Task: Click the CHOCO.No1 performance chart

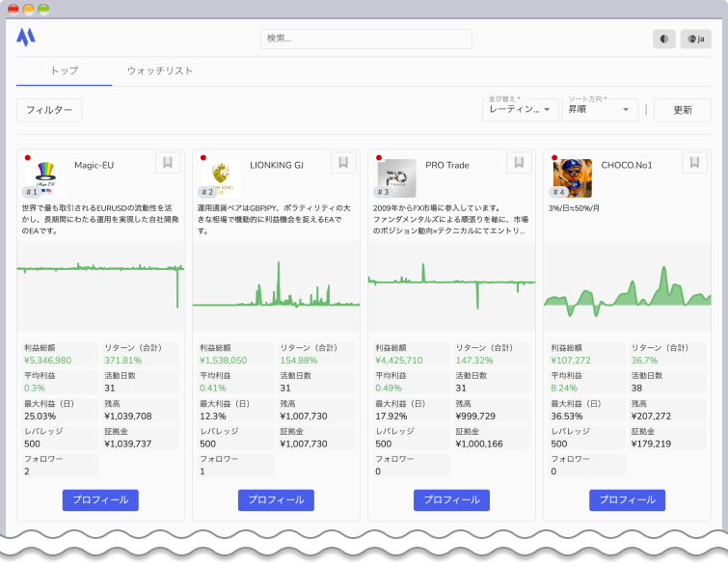Action: tap(627, 286)
